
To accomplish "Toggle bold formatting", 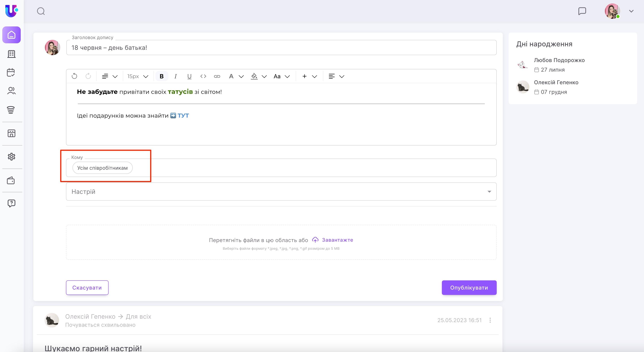I will click(161, 76).
